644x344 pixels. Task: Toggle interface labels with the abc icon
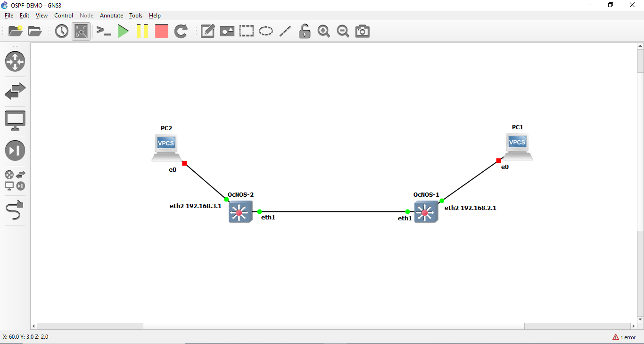click(x=81, y=31)
